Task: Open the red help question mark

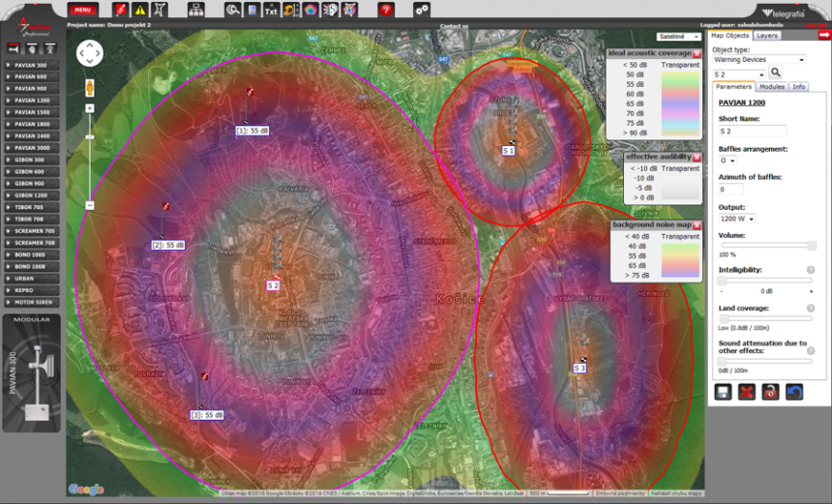Action: 386,10
